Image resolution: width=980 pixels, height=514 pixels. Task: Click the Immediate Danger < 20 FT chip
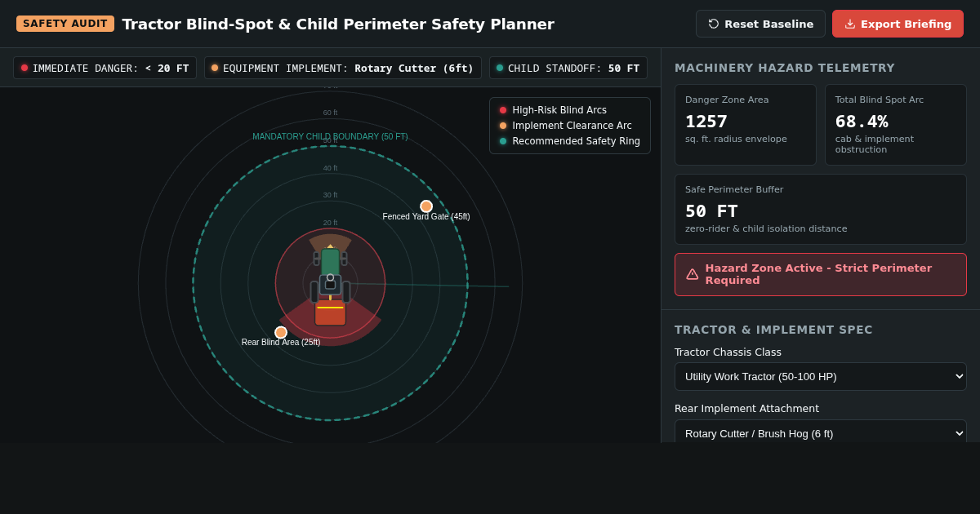pos(105,68)
